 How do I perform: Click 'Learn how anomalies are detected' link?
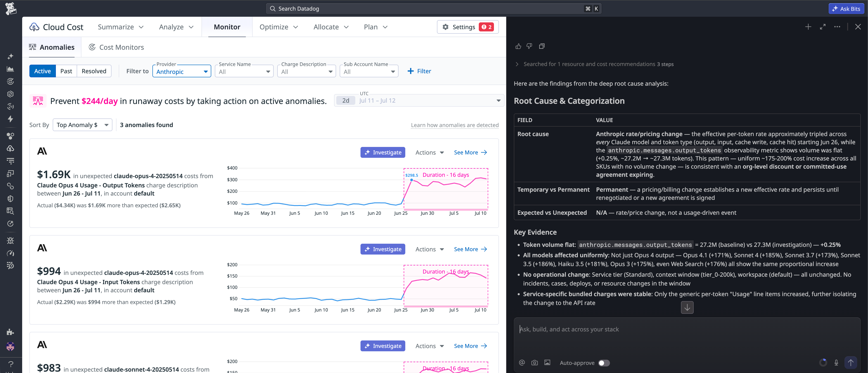click(455, 125)
